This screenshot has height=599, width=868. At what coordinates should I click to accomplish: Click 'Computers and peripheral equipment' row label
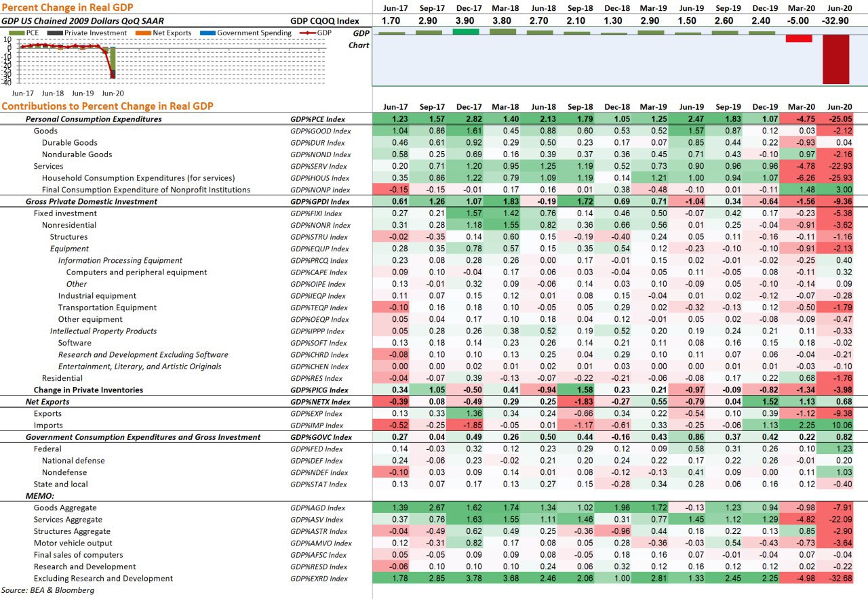pyautogui.click(x=136, y=272)
